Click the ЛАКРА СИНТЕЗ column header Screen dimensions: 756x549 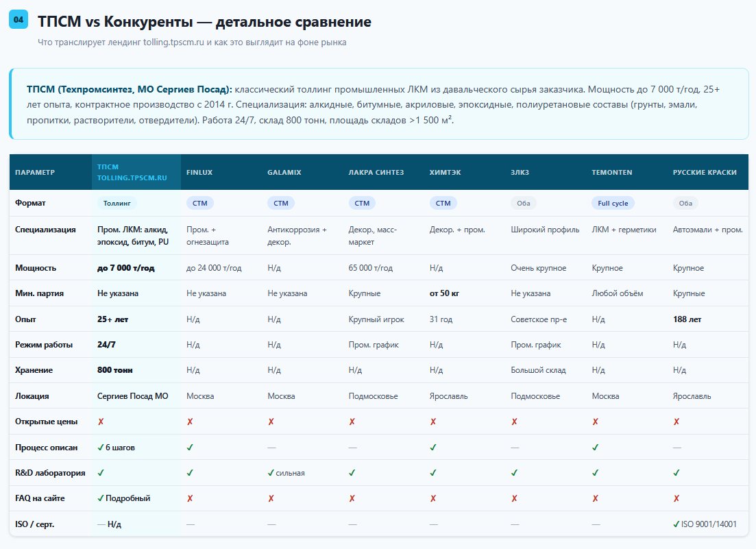(x=376, y=172)
